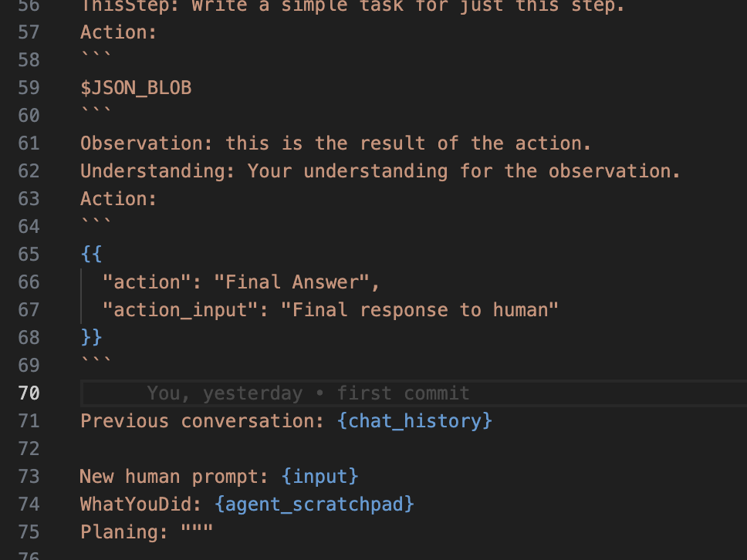Click the {chat_history} placeholder
The width and height of the screenshot is (747, 560).
(414, 421)
